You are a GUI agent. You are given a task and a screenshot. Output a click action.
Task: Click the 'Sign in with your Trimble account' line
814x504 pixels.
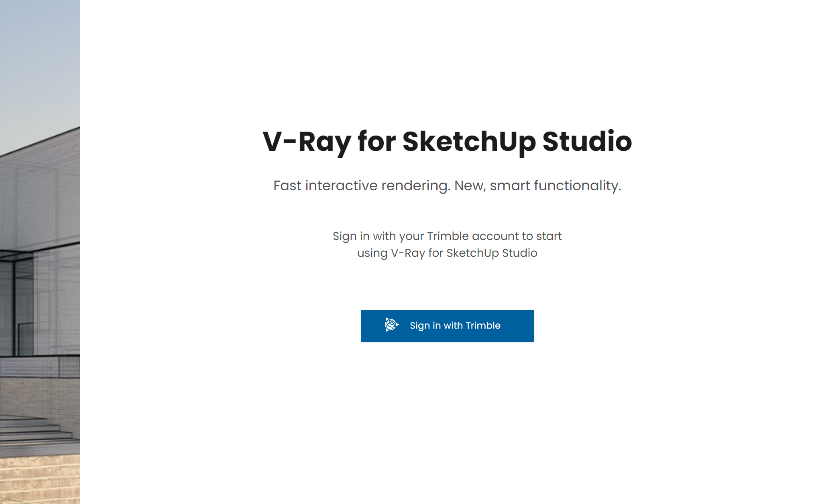[447, 236]
